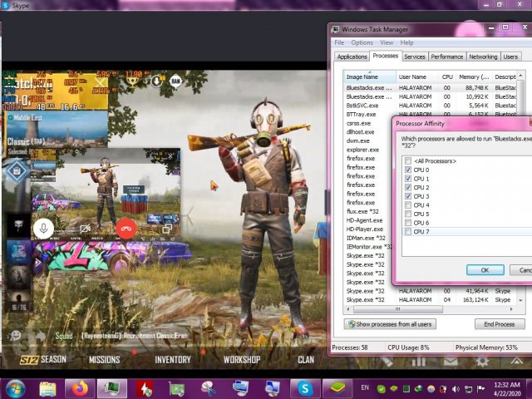Open BlueStacks from the taskbar
The image size is (532, 399).
point(337,388)
